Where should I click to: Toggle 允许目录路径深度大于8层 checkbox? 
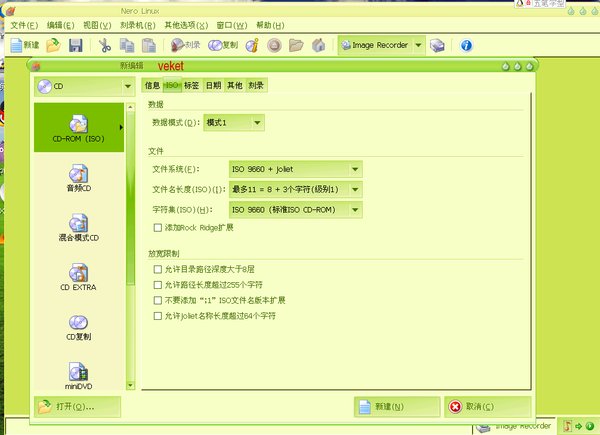click(x=158, y=269)
